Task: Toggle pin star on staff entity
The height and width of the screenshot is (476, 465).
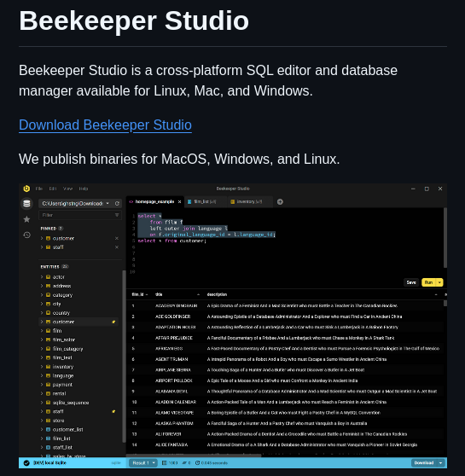Action: [x=113, y=411]
